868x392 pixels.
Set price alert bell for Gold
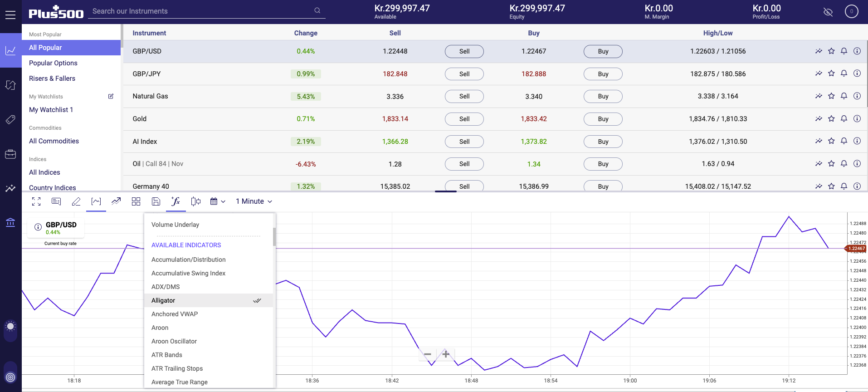[x=844, y=118]
